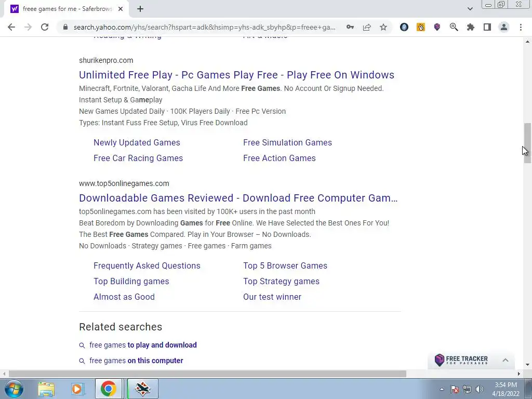This screenshot has height=399, width=532.
Task: Open the purple package tracker extension icon
Action: (437, 27)
